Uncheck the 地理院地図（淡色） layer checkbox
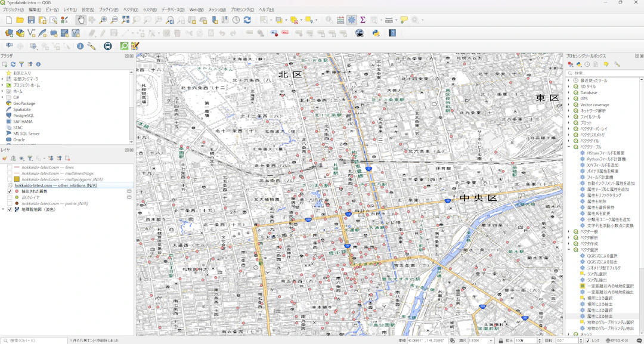The width and height of the screenshot is (644, 344). (x=10, y=209)
